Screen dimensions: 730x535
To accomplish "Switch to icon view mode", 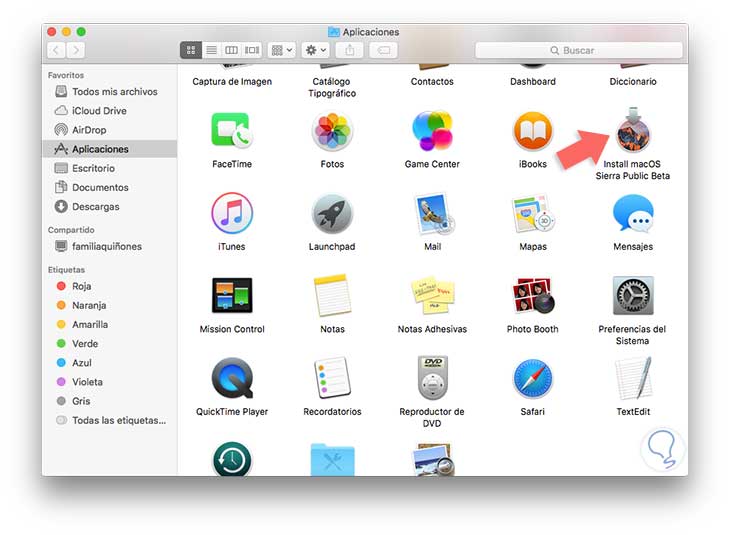I will coord(191,50).
